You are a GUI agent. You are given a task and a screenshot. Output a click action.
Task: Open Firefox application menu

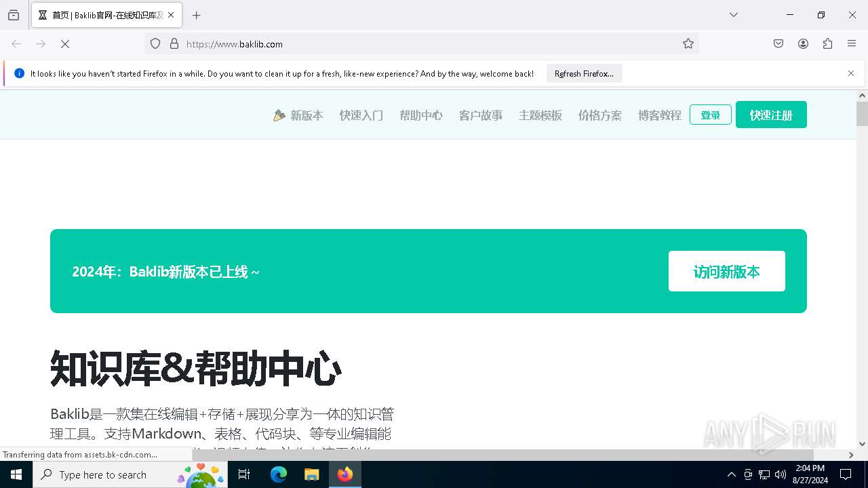coord(852,44)
